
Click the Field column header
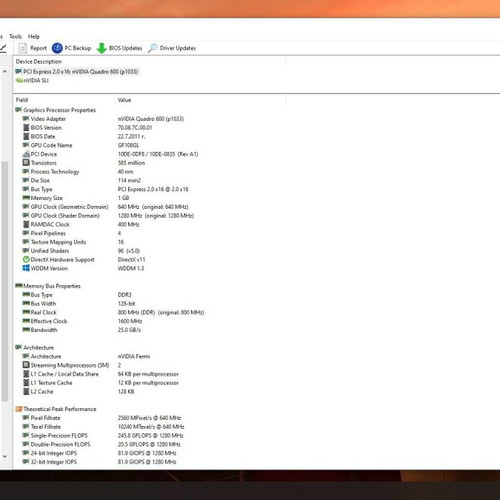coord(22,100)
